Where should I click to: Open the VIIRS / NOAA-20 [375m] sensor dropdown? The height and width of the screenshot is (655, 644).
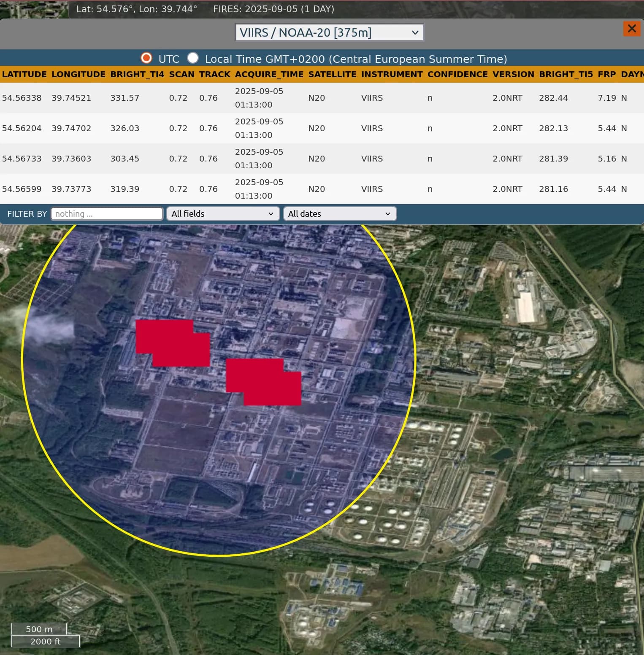(x=329, y=32)
